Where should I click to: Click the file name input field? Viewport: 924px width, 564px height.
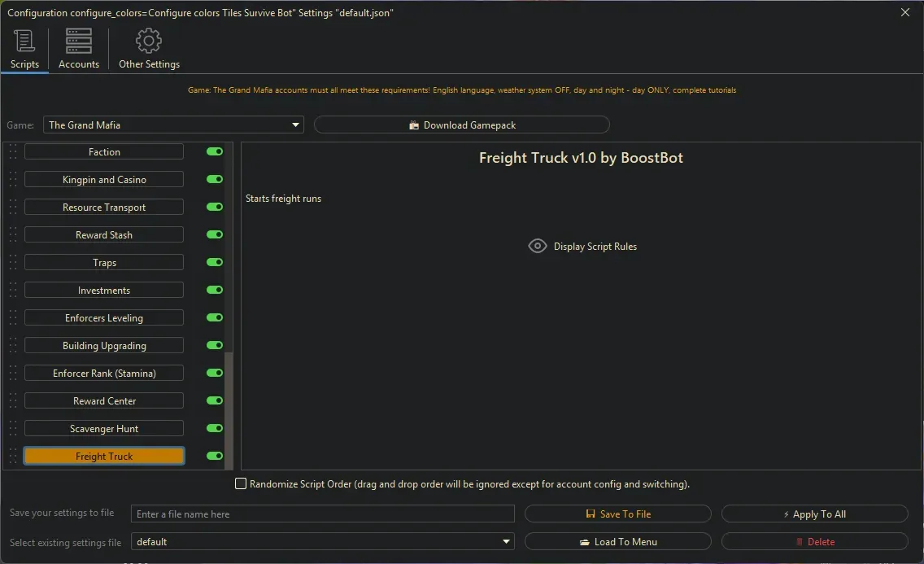click(322, 514)
